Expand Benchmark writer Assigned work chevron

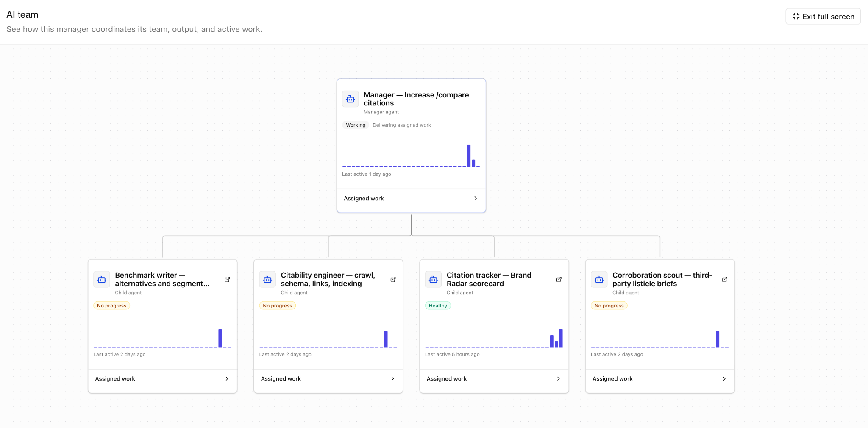click(x=227, y=379)
